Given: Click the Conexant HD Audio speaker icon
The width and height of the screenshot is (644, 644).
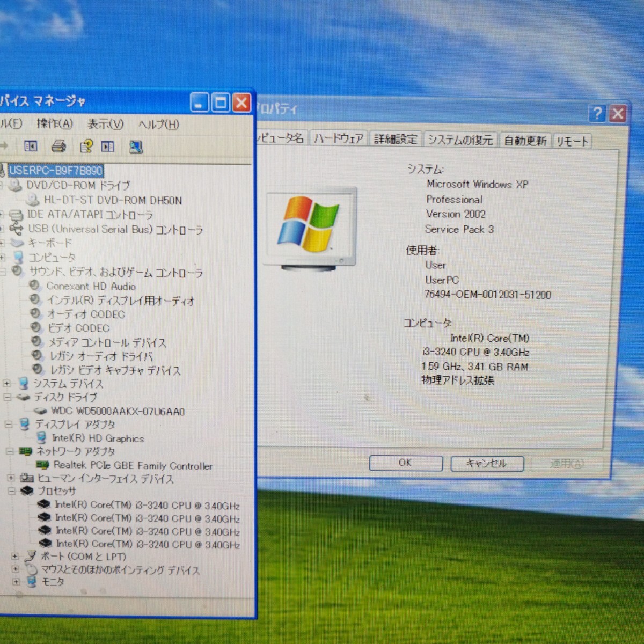Looking at the screenshot, I should [35, 286].
